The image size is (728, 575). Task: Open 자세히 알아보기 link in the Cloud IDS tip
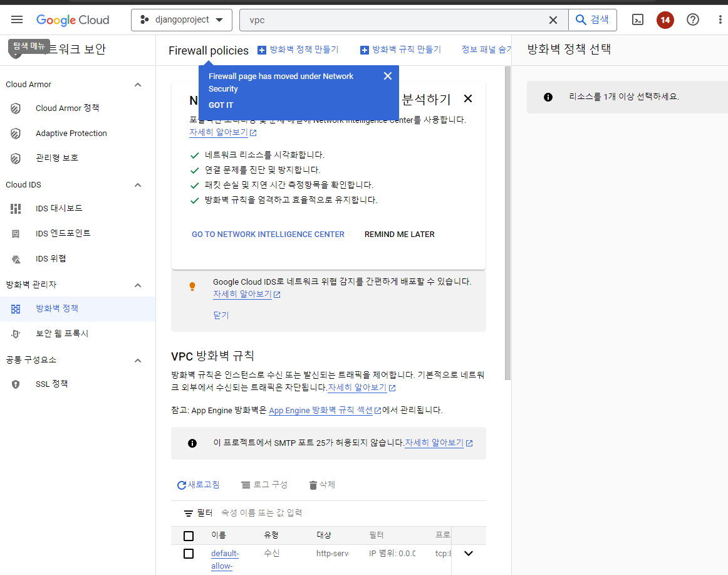click(x=247, y=294)
